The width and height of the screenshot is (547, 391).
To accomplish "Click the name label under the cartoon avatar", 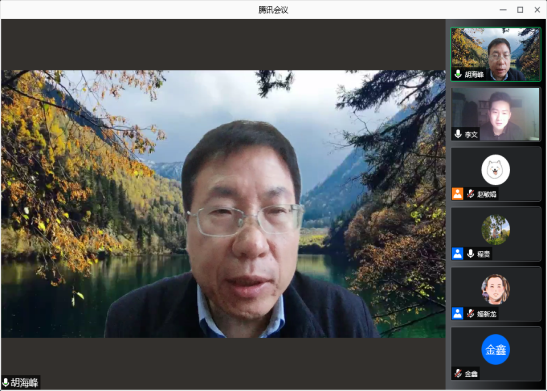I will (x=487, y=314).
